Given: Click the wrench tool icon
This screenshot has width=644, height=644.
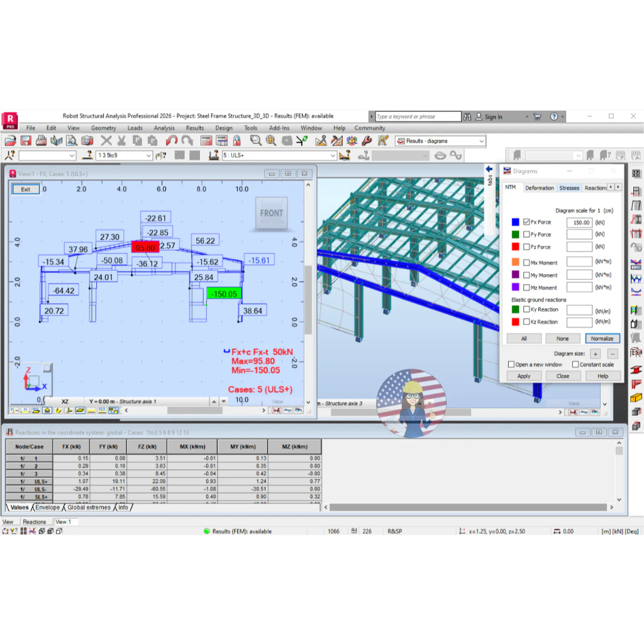Looking at the screenshot, I should pos(367,141).
